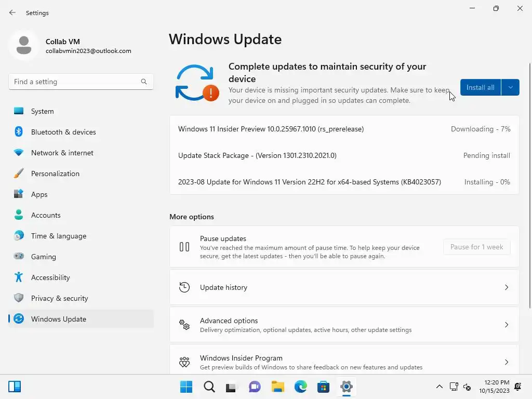This screenshot has width=532, height=399.
Task: Click the network status tray icon
Action: coord(454,387)
